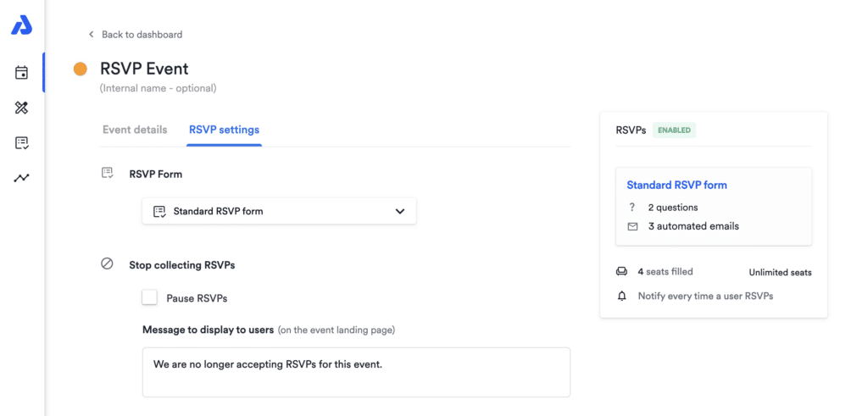The width and height of the screenshot is (868, 416).
Task: Click the Pause RSVPs label
Action: (x=197, y=298)
